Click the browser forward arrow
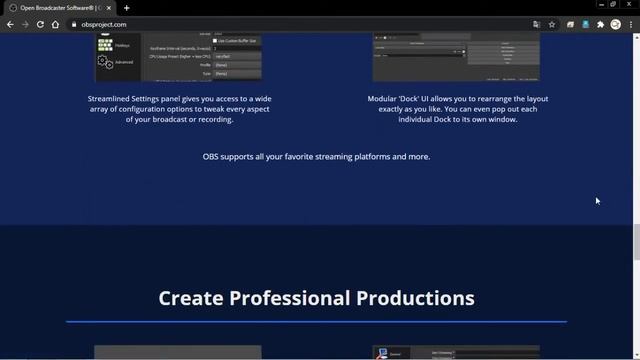The height and width of the screenshot is (360, 640). click(25, 24)
